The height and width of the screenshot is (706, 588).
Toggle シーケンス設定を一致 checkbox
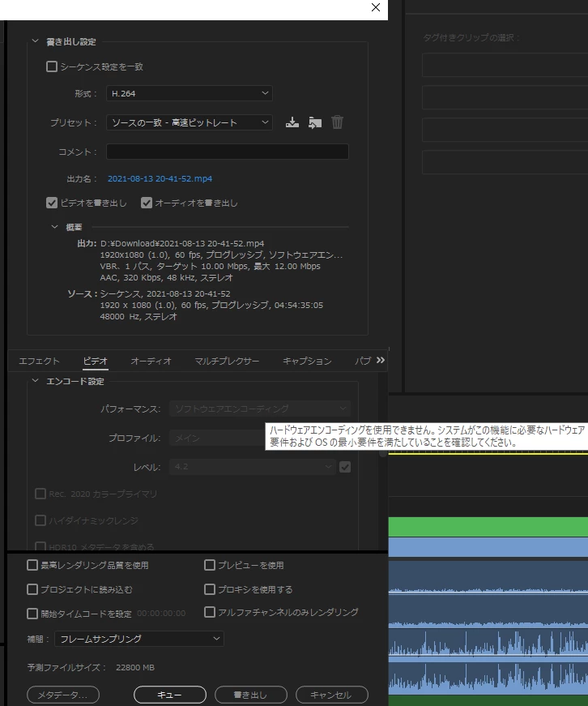click(52, 66)
